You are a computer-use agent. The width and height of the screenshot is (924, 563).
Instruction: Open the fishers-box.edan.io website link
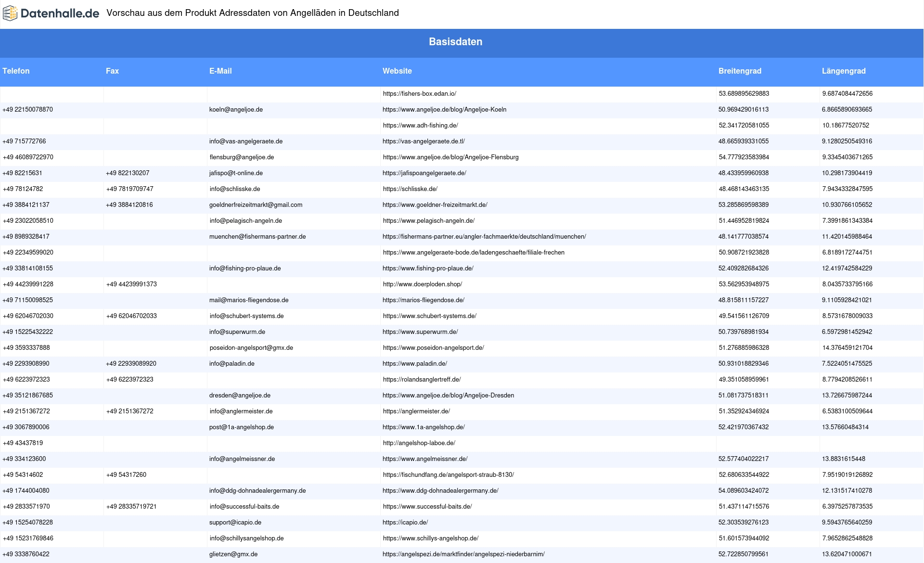[420, 94]
